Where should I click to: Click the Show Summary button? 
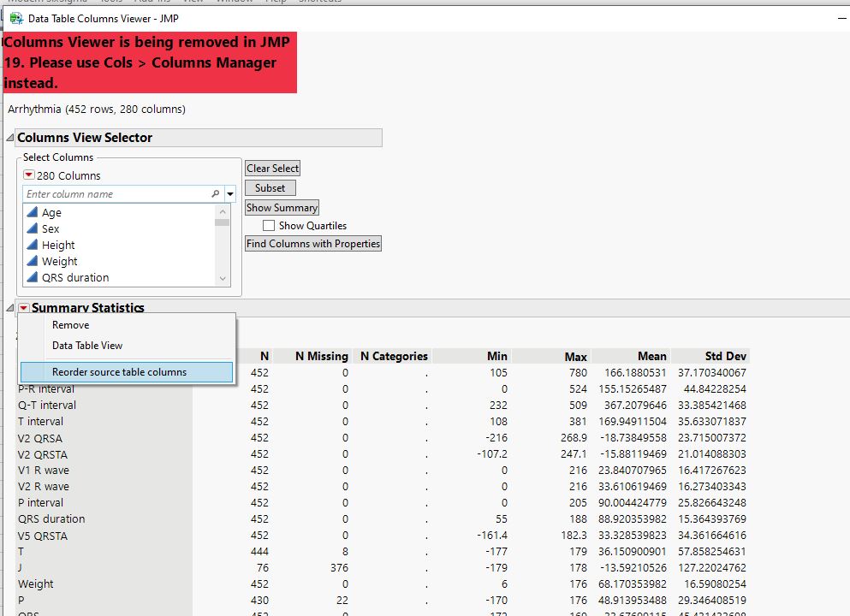tap(282, 208)
